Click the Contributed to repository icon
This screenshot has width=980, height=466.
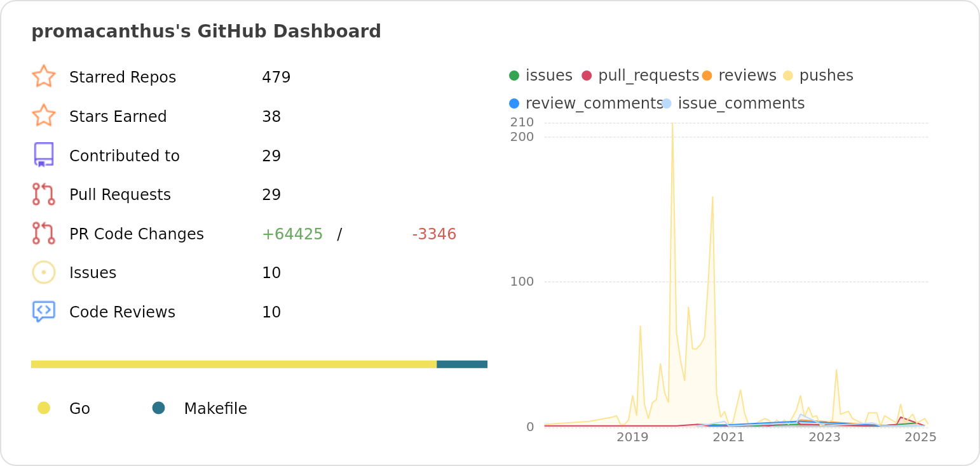point(44,155)
